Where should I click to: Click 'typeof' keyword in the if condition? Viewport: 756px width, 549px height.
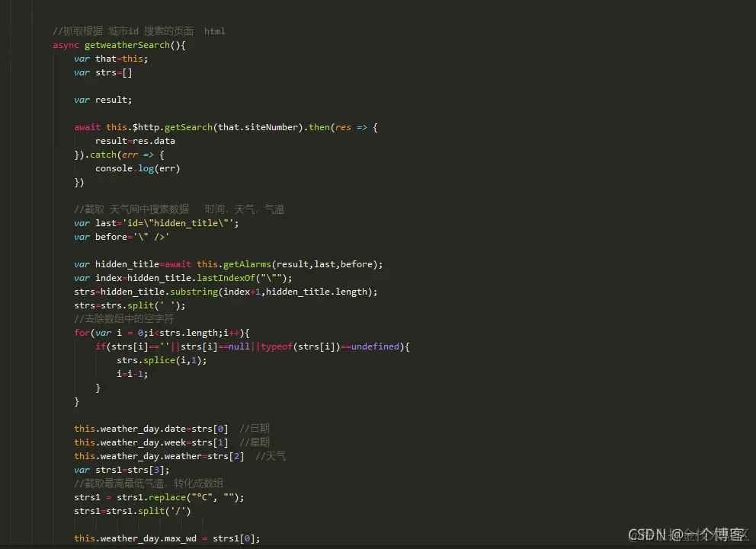click(x=277, y=346)
